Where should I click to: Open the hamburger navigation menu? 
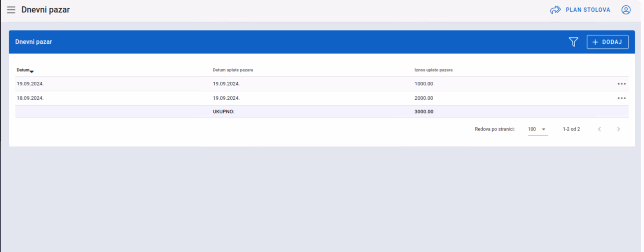point(11,10)
